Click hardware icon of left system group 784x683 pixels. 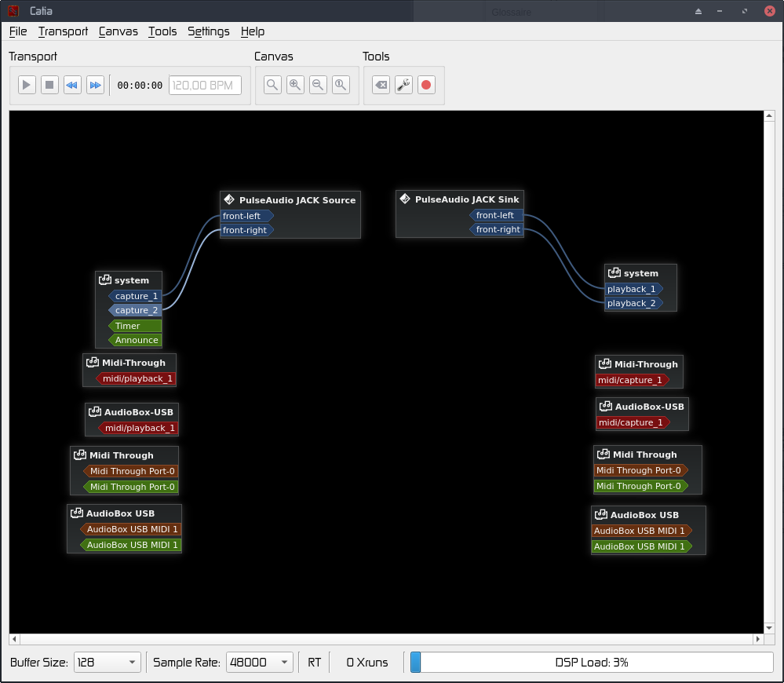(105, 279)
